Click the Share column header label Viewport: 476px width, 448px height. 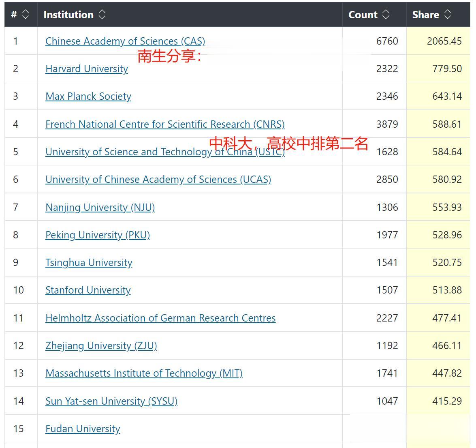426,15
